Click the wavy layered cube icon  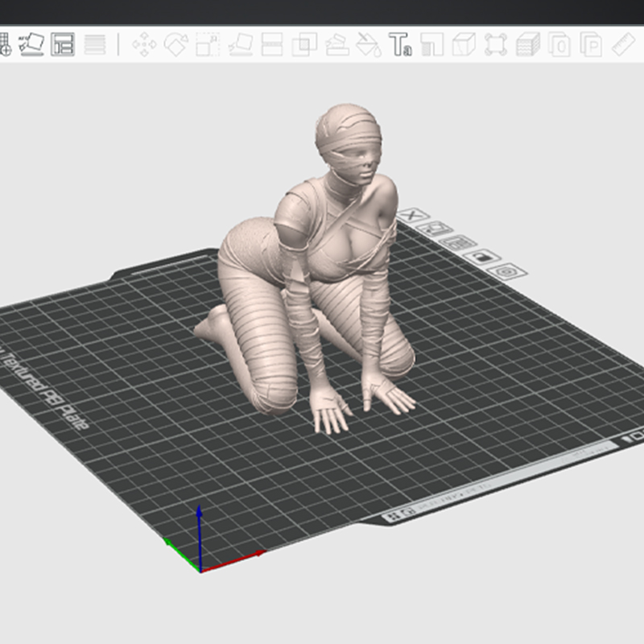[x=528, y=44]
